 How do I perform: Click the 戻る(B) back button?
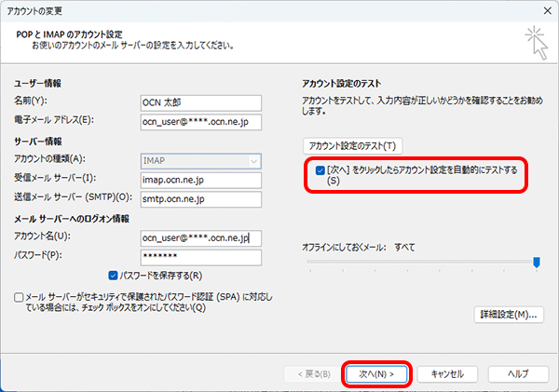pyautogui.click(x=311, y=372)
